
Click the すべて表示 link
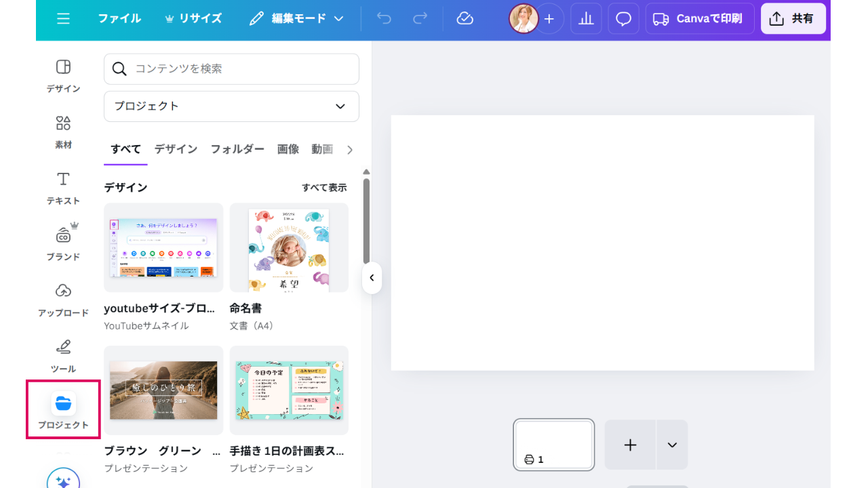point(324,188)
